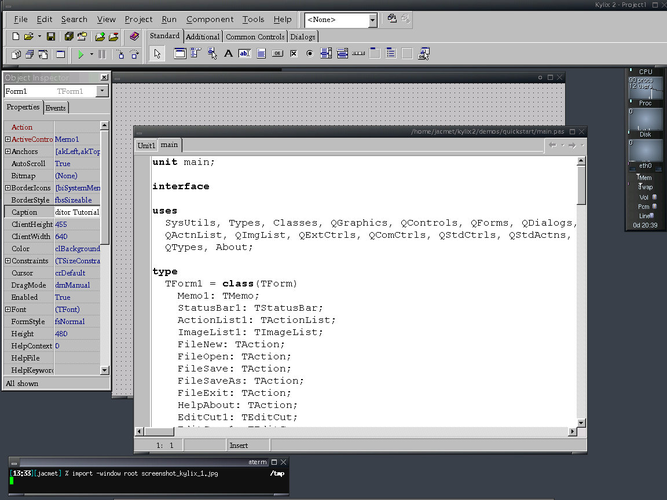
Task: Click the forward navigation arrow in editor
Action: 572,145
